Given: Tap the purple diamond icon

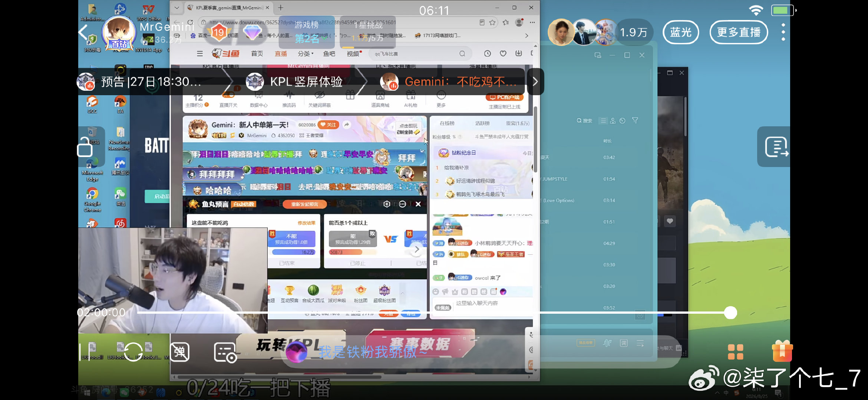Looking at the screenshot, I should tap(253, 33).
